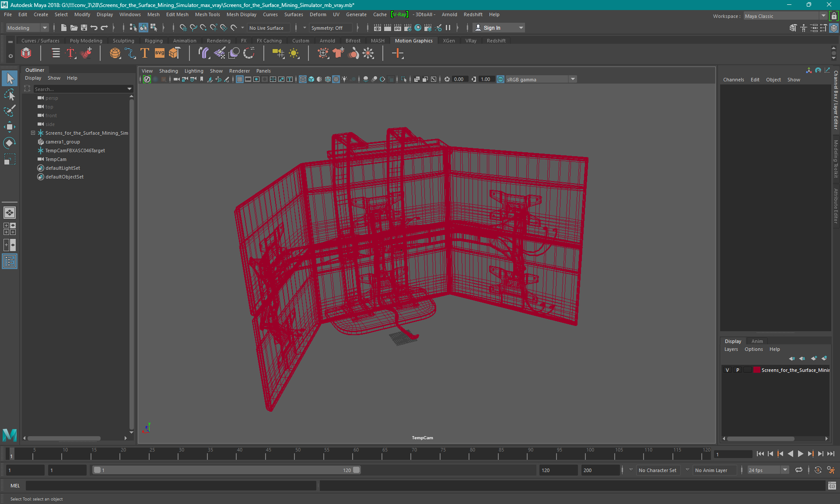840x504 pixels.
Task: Toggle textured display in viewport toolbar
Action: tap(336, 79)
